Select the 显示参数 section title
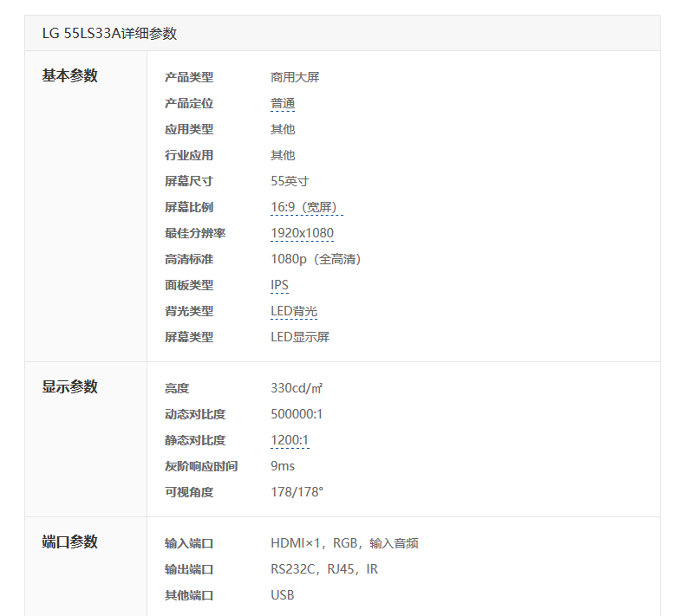 pos(70,386)
